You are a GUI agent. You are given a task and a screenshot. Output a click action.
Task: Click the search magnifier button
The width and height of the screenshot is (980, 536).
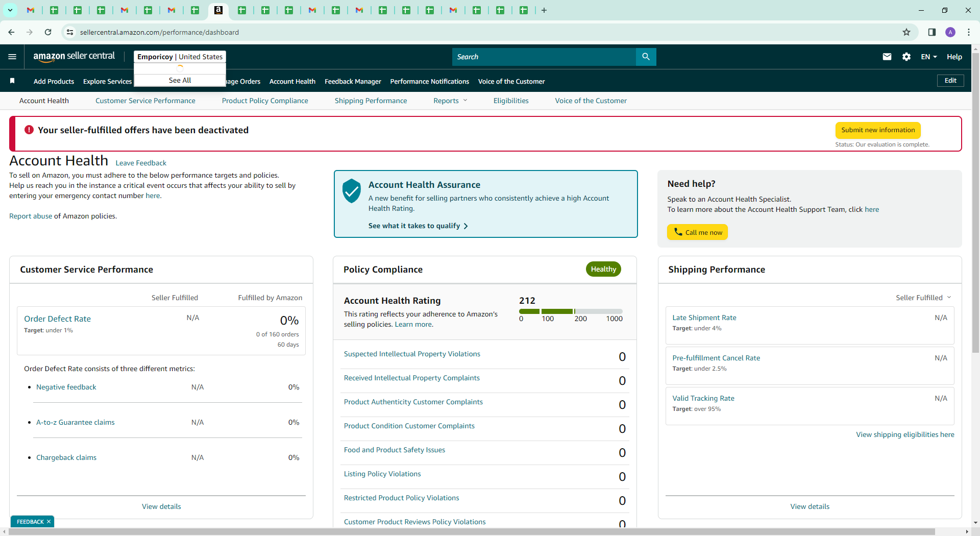[646, 57]
